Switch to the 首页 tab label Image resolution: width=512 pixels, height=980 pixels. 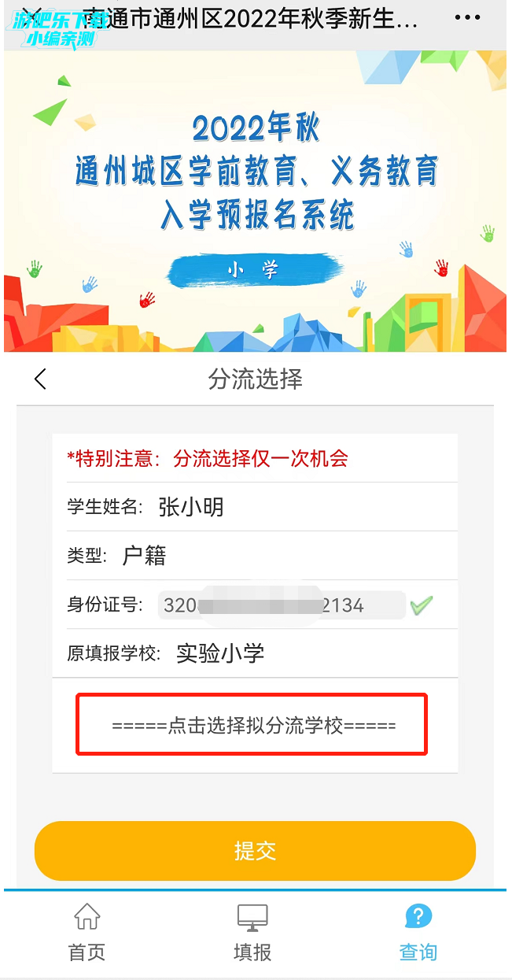pos(87,952)
